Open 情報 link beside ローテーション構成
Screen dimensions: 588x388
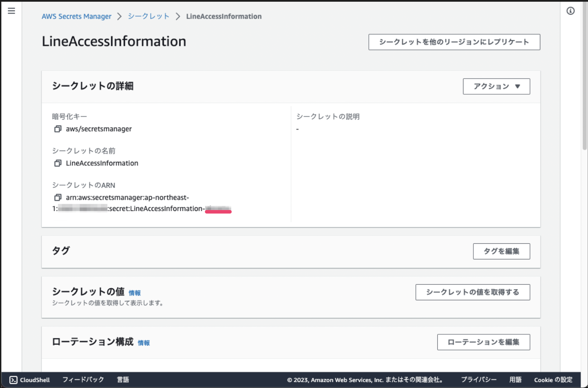144,343
